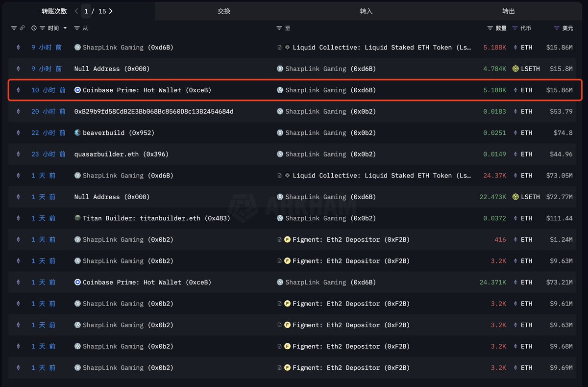Click the Ethereum chain icon in the 23 小时 前 row
588x387 pixels.
tap(19, 154)
